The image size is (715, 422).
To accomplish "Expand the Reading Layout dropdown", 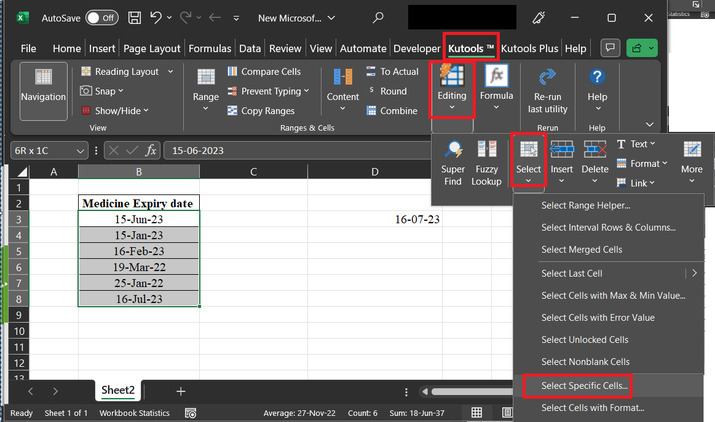I will tap(171, 72).
